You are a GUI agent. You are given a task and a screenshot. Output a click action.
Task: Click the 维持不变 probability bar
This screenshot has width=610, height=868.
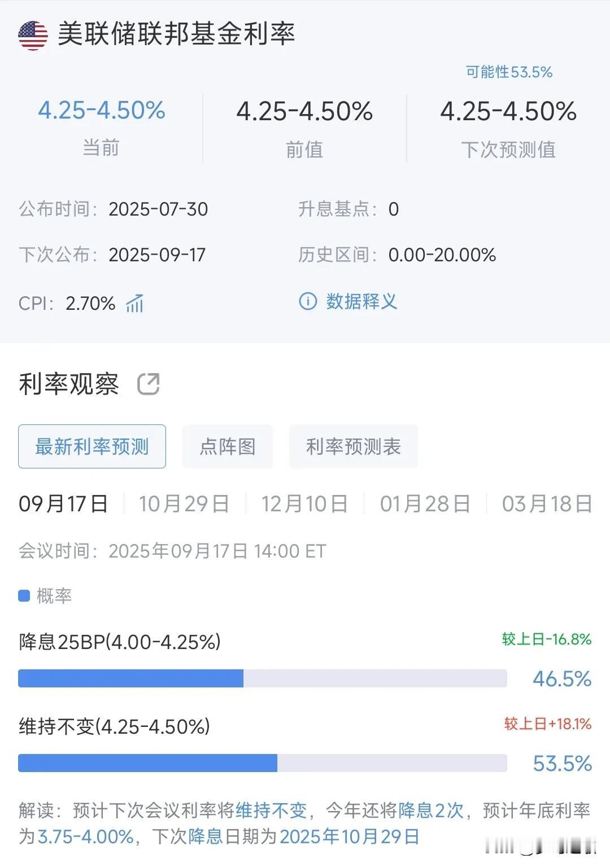[263, 763]
